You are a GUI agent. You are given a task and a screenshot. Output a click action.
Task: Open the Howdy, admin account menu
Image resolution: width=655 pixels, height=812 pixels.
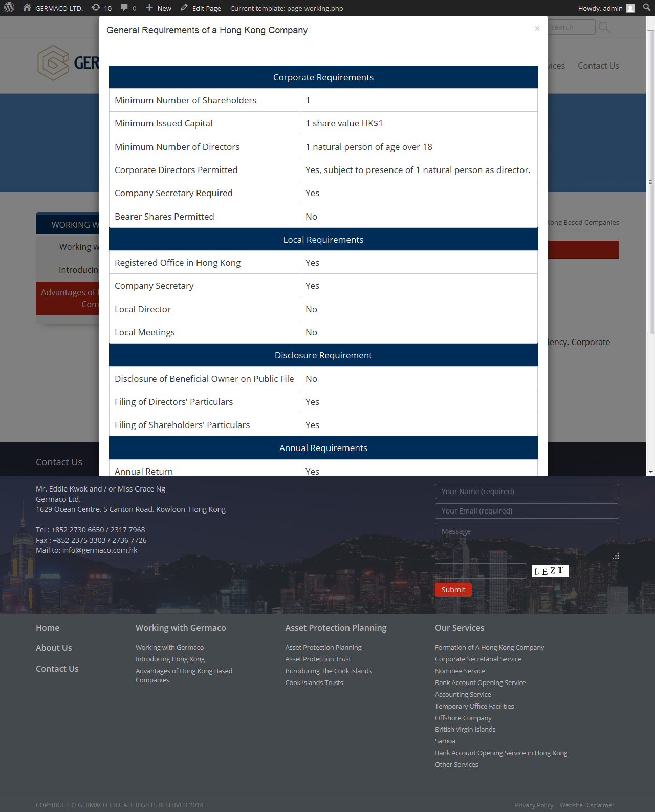coord(600,8)
